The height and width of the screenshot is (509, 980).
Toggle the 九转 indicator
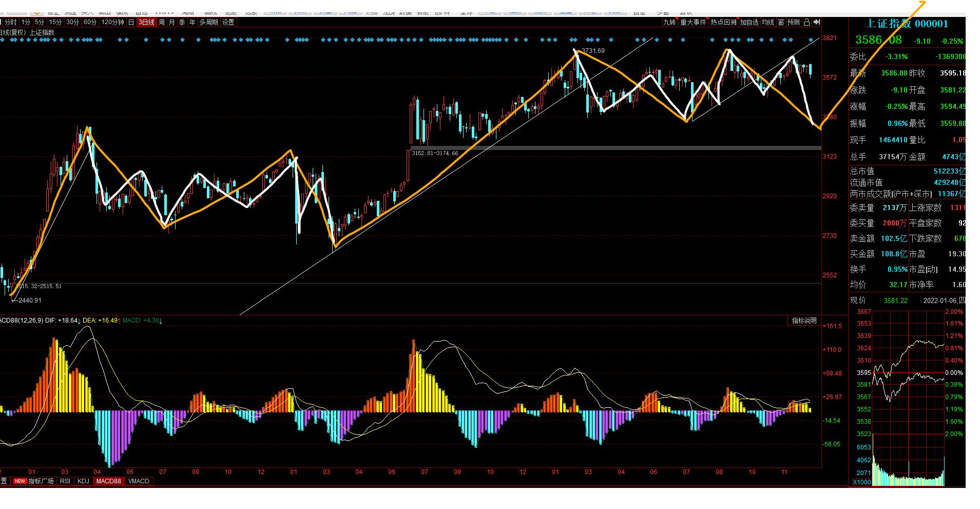tap(669, 22)
